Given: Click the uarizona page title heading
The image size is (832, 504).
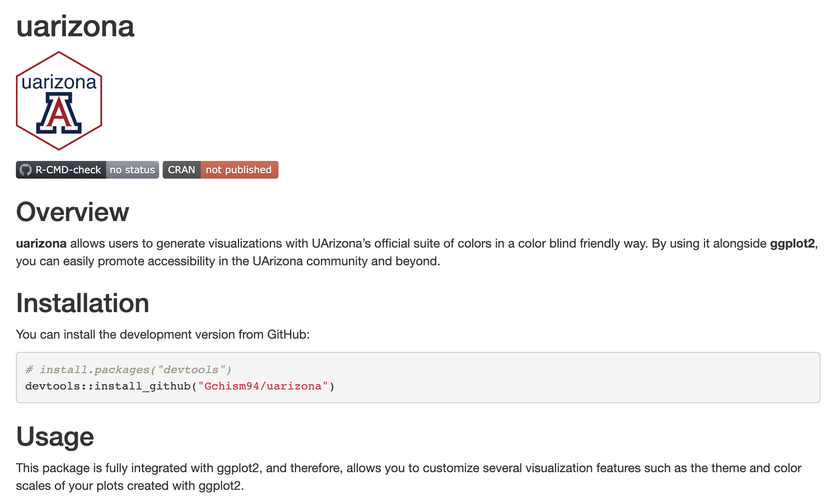Looking at the screenshot, I should coord(75,27).
